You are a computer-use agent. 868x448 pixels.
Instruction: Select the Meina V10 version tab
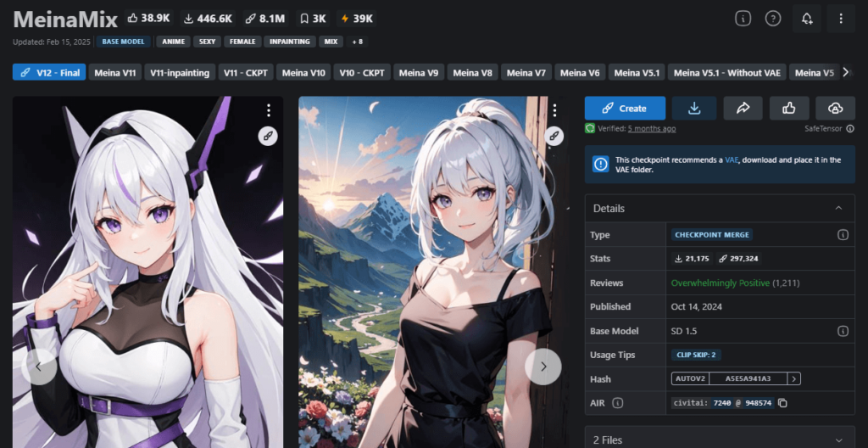pos(303,72)
